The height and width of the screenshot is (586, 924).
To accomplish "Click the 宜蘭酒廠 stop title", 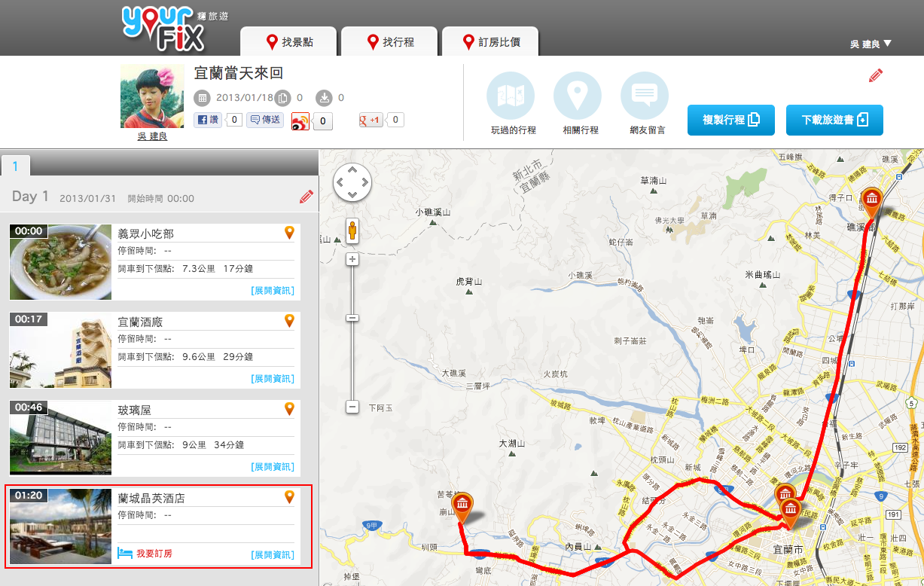I will point(141,322).
